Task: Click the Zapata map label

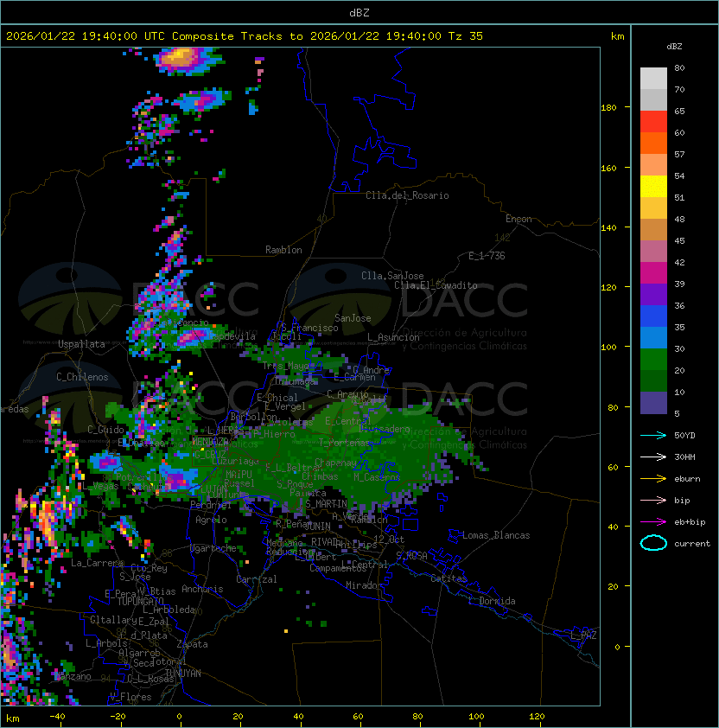Action: coord(192,644)
